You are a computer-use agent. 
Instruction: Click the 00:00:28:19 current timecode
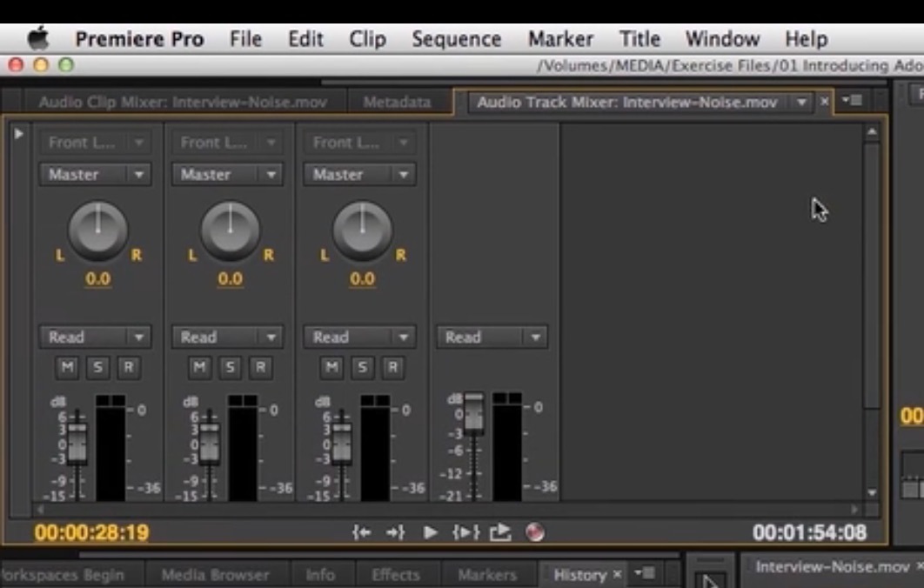pos(92,533)
